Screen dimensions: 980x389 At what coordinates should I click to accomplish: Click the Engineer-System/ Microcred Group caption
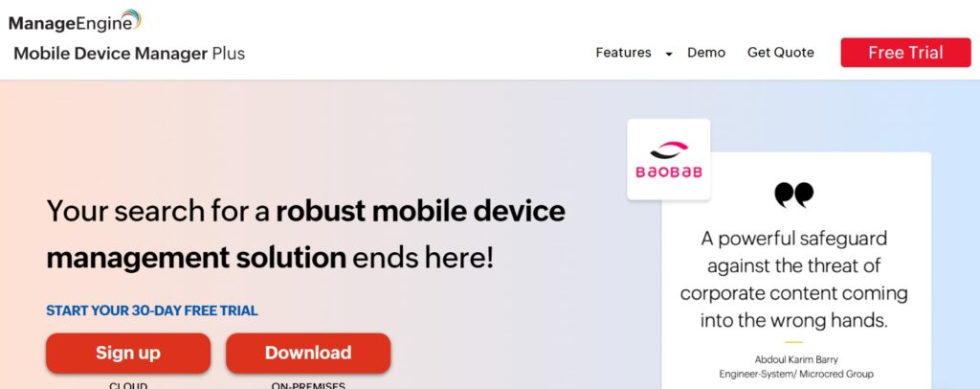point(795,374)
